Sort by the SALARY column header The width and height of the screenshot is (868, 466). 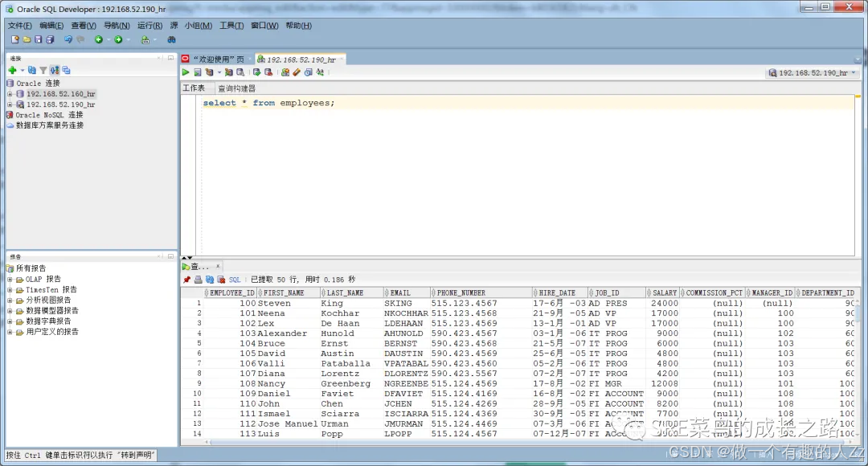(662, 292)
